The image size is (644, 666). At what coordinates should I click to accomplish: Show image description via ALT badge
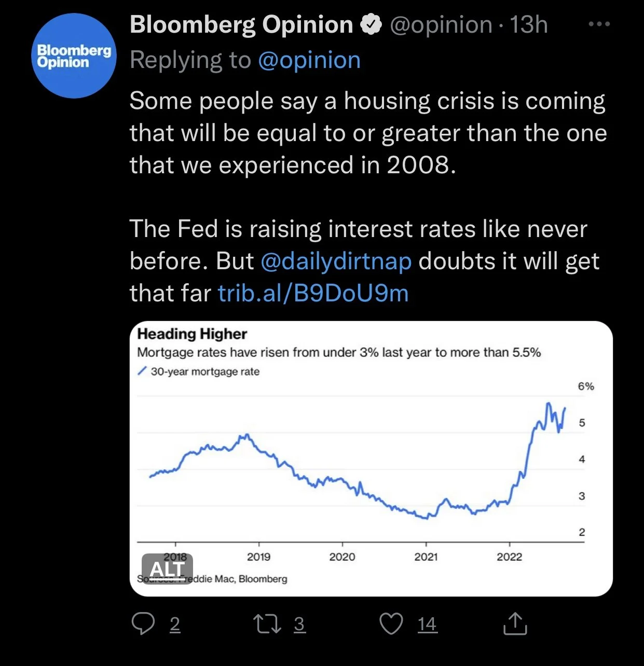[x=167, y=569]
